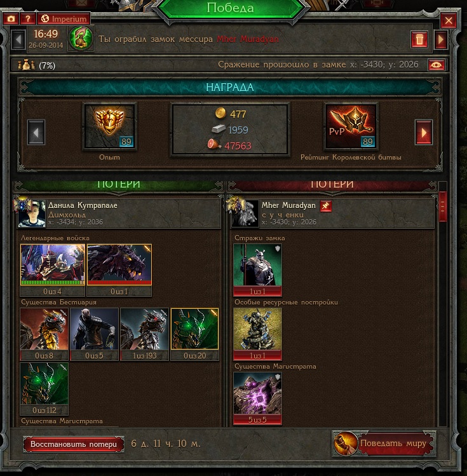Screen dimensions: 467x476
Task: Open Данила Кутрапале player avatar
Action: pos(32,214)
